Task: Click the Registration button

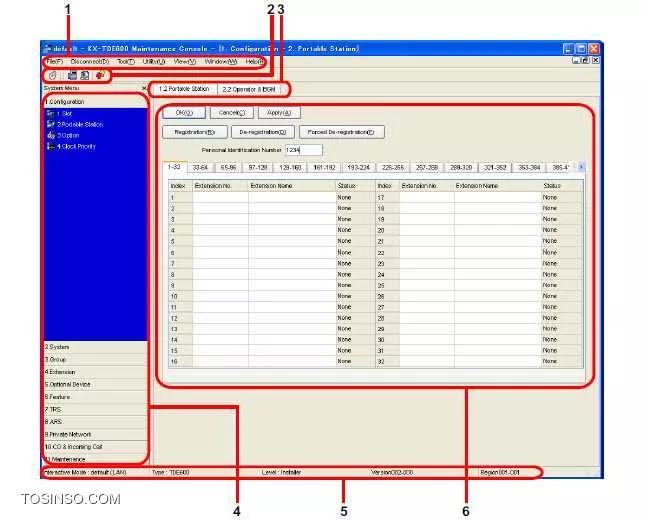Action: pos(195,132)
